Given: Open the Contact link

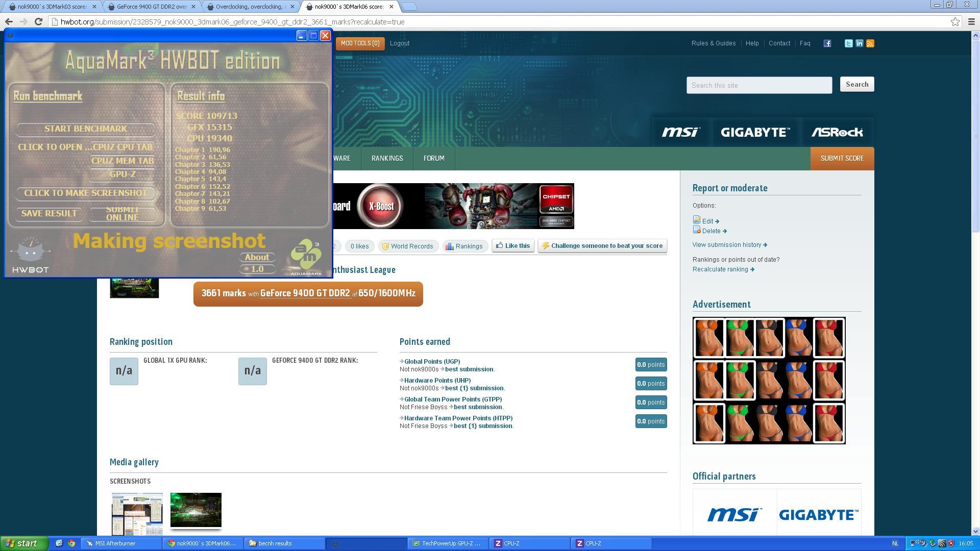Looking at the screenshot, I should click(779, 43).
